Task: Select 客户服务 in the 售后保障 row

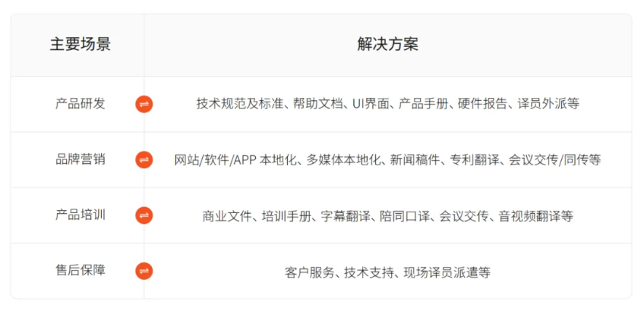Action: click(309, 272)
